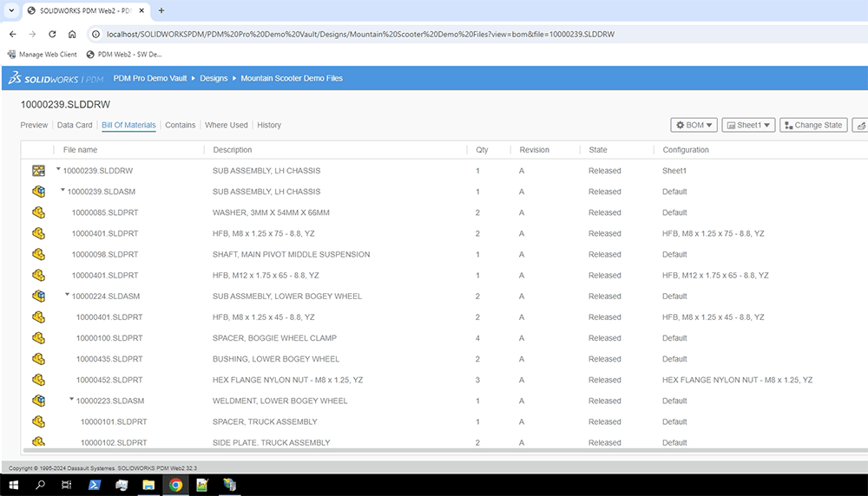This screenshot has height=496, width=868.
Task: Click the partially visible share button
Action: [859, 125]
